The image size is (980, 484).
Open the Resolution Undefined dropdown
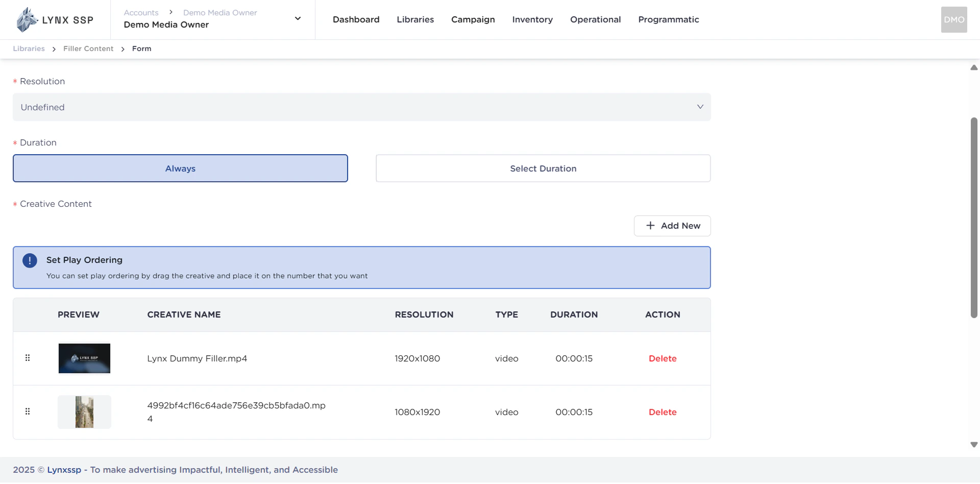pos(362,107)
